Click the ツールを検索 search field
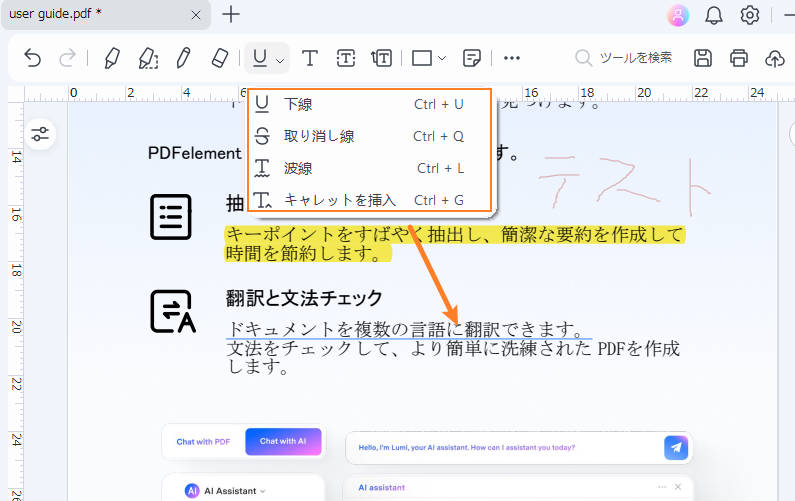795x501 pixels. click(x=625, y=58)
